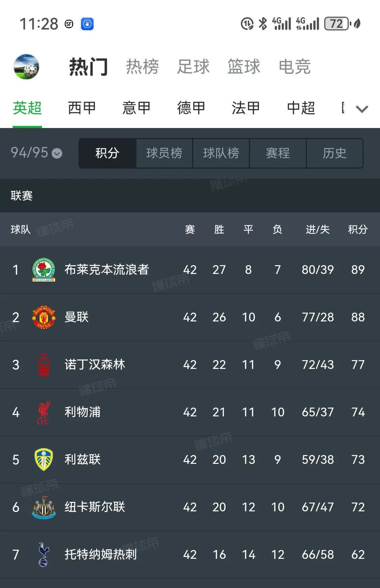The image size is (380, 588).
Task: Click the Tottenham Hotspur logo
Action: 44,555
